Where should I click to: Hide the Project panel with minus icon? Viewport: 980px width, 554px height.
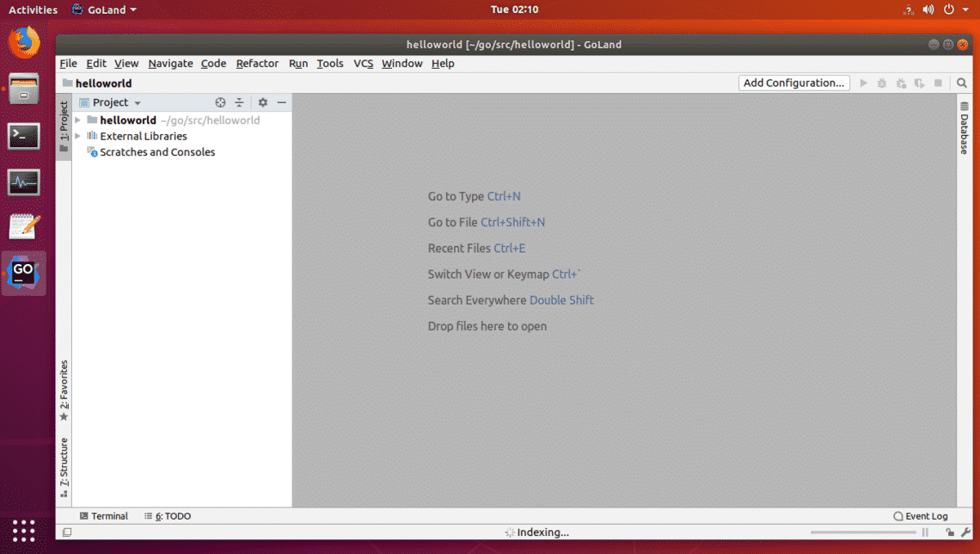[x=281, y=102]
